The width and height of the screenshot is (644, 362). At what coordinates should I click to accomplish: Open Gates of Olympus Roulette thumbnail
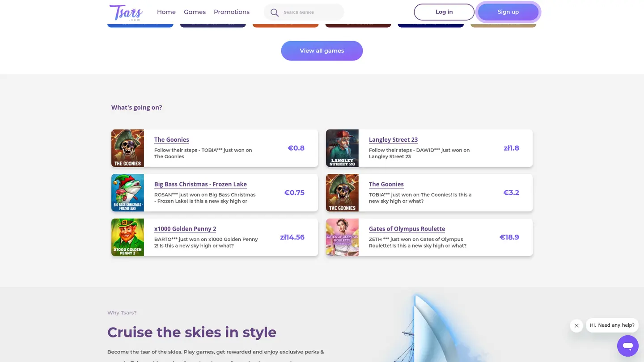(342, 237)
